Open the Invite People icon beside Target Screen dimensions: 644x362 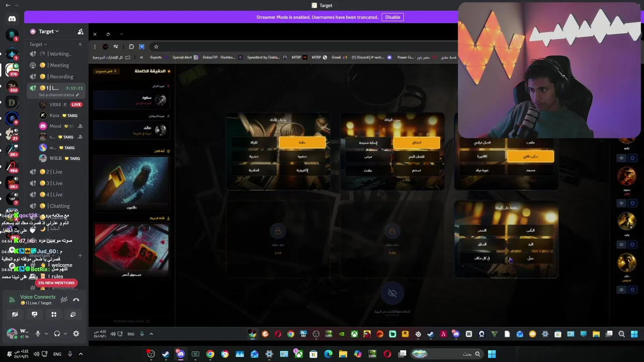point(80,31)
